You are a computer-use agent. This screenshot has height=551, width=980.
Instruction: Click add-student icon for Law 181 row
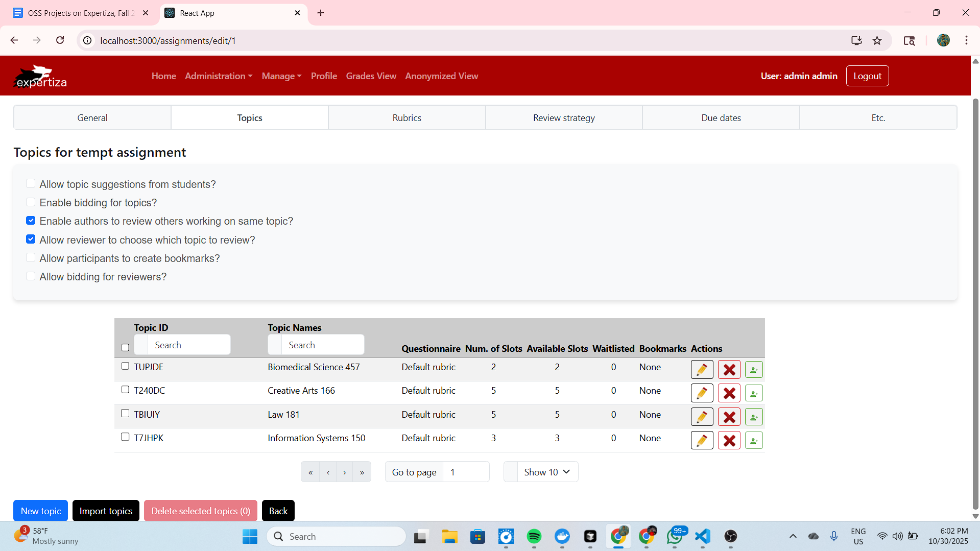click(x=754, y=417)
